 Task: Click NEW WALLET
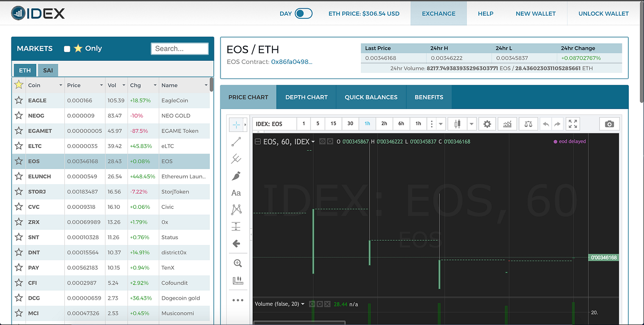pyautogui.click(x=536, y=13)
